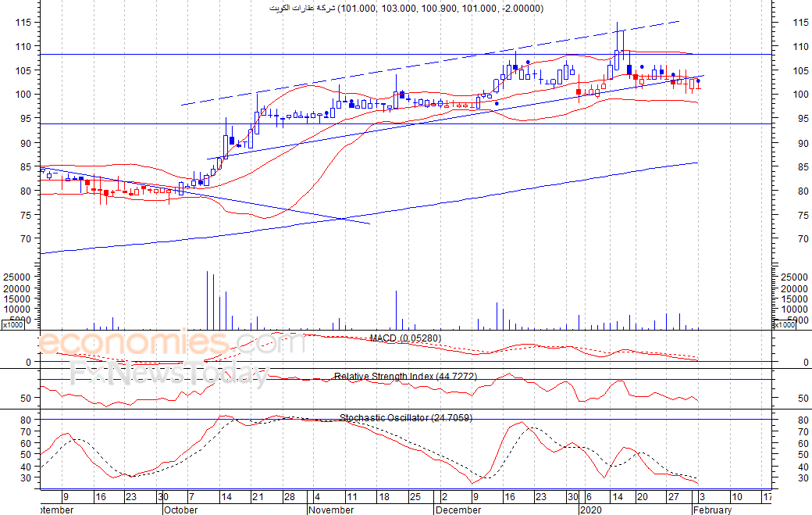Click the 50 RSI level on right axis

click(x=803, y=399)
